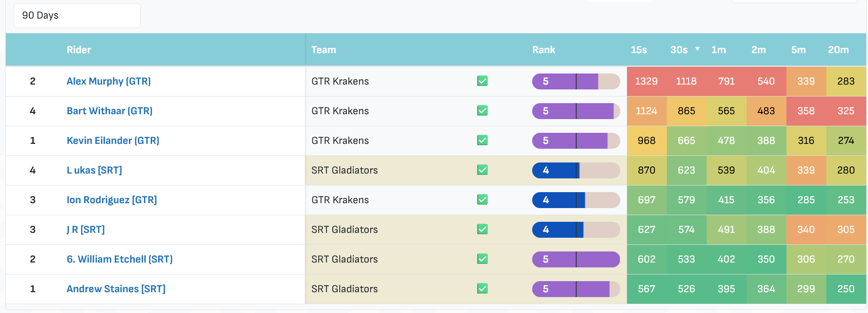This screenshot has width=868, height=313.
Task: Toggle green checkmark for L ukas [SRT]
Action: tap(483, 170)
